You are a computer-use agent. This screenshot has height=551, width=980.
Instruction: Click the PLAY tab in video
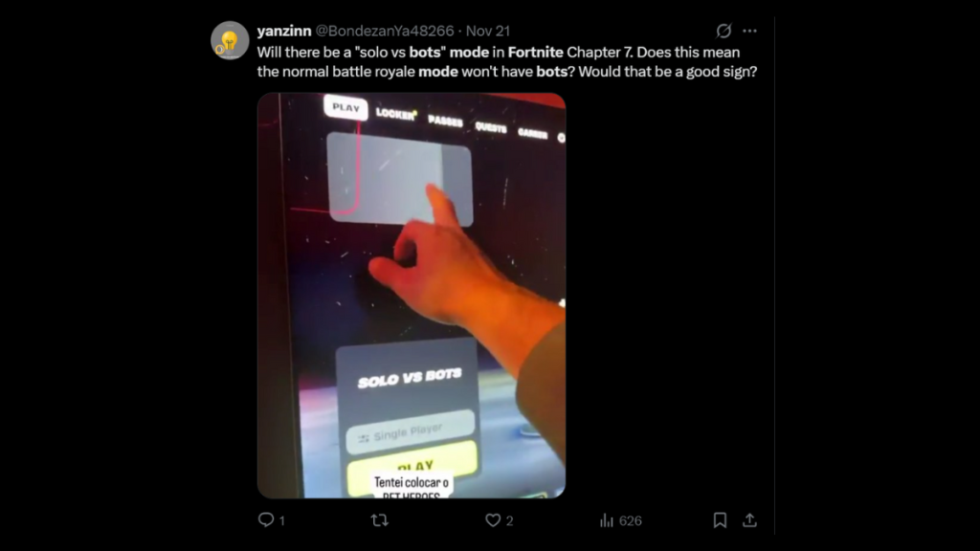(x=345, y=107)
